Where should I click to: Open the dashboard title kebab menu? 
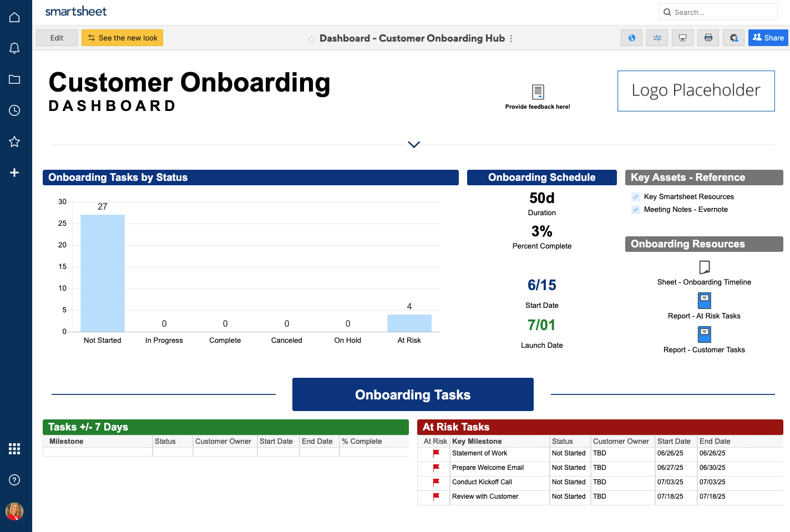tap(511, 38)
